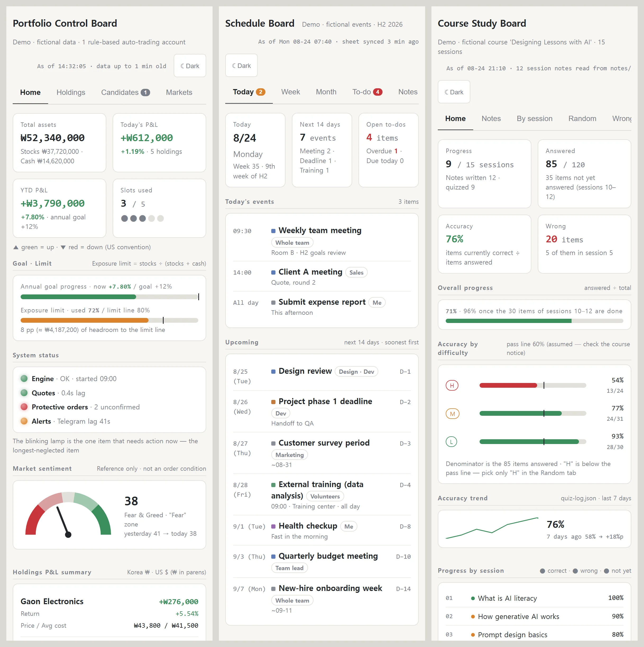The image size is (644, 647).
Task: Click the H difficulty circle icon
Action: pyautogui.click(x=452, y=385)
